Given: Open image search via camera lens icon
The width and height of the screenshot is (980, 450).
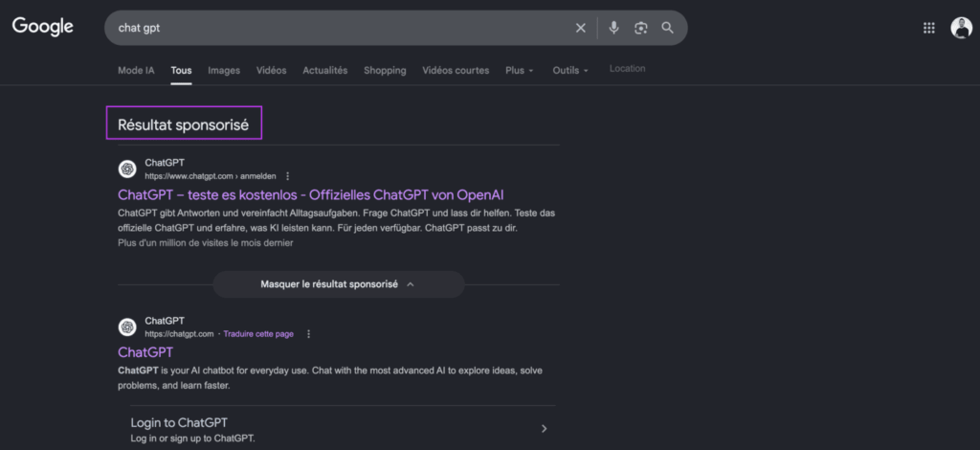Looking at the screenshot, I should pos(640,28).
